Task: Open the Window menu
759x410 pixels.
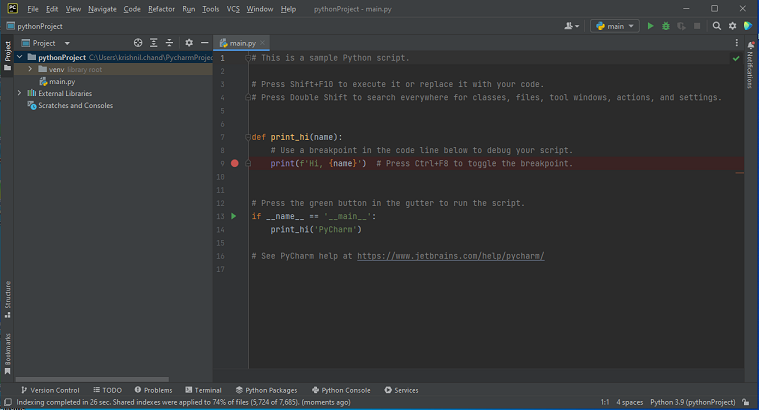Action: click(x=259, y=9)
